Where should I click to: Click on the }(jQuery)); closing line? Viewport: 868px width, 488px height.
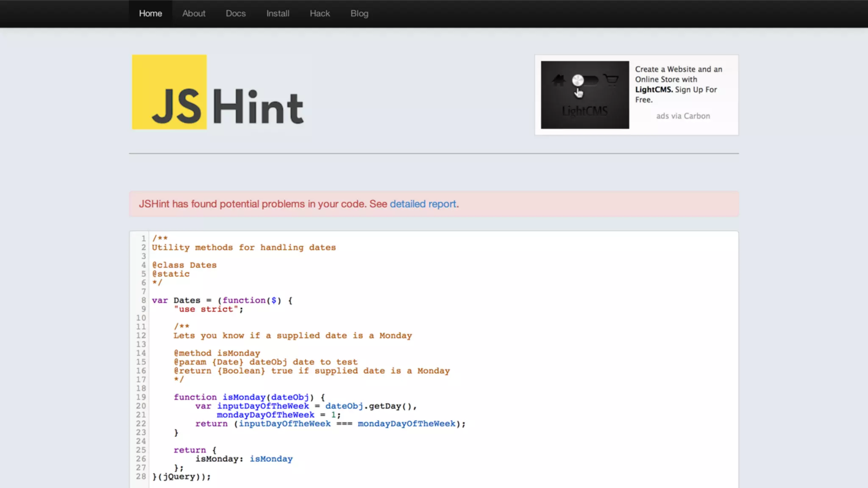[181, 477]
